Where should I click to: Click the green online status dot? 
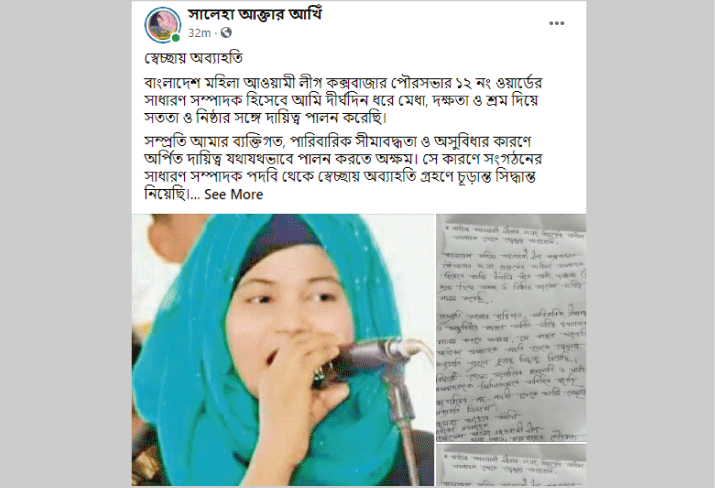click(x=176, y=38)
